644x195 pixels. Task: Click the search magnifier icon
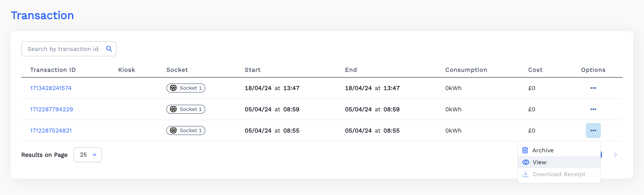click(109, 49)
